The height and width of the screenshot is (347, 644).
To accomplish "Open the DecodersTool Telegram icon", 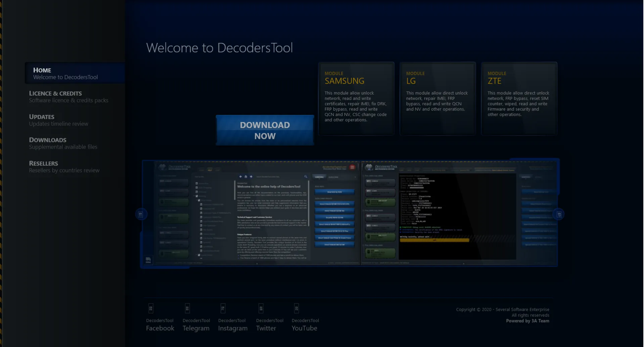I will [x=187, y=308].
